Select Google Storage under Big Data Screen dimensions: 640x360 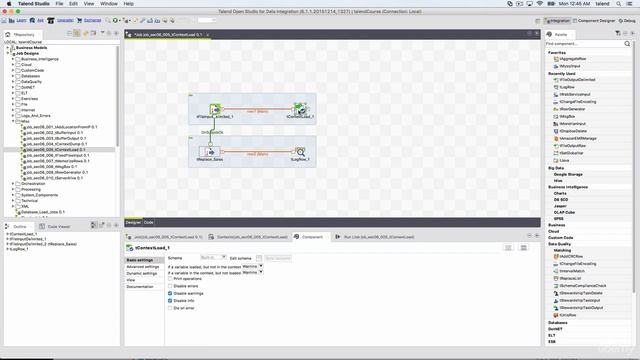coord(568,174)
